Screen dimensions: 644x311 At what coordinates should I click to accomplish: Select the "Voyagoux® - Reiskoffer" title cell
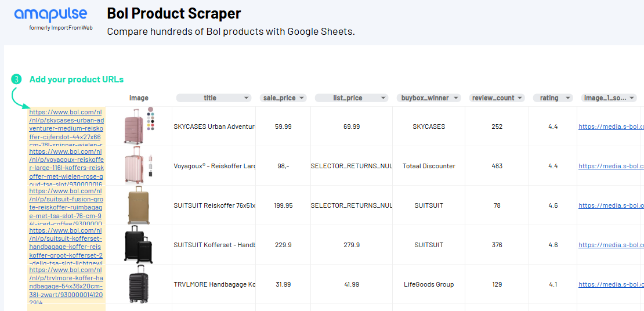pos(214,166)
